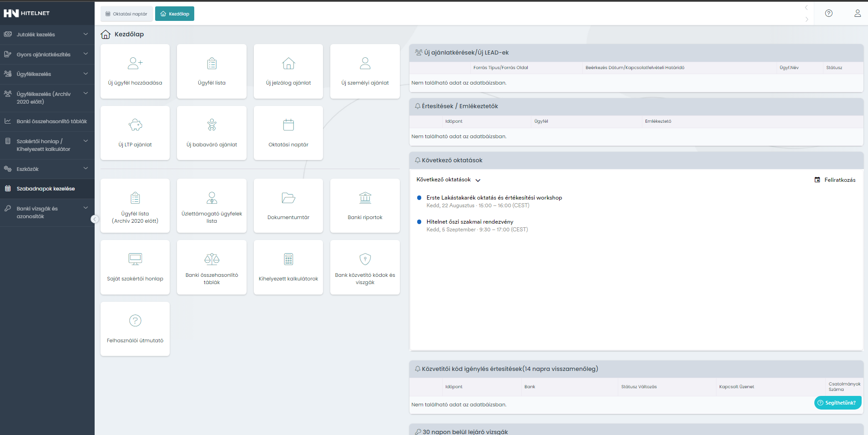Viewport: 868px width, 435px height.
Task: Open the Segíthetünk? help chat button
Action: tap(838, 403)
